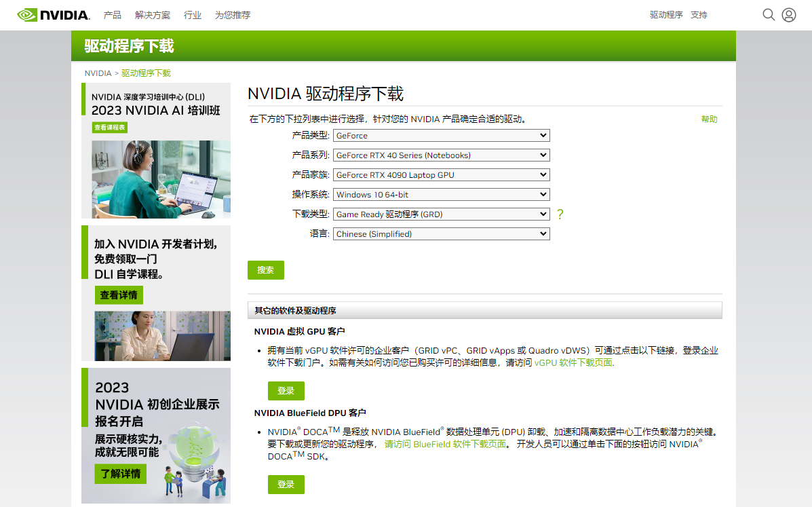Click the 产品类型 field label

pyautogui.click(x=311, y=135)
